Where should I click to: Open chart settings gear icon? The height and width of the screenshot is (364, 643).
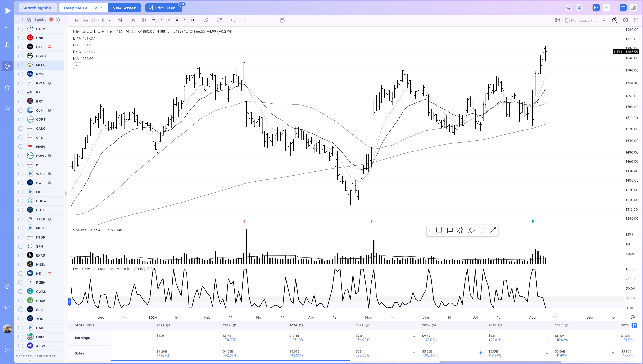coord(625,20)
